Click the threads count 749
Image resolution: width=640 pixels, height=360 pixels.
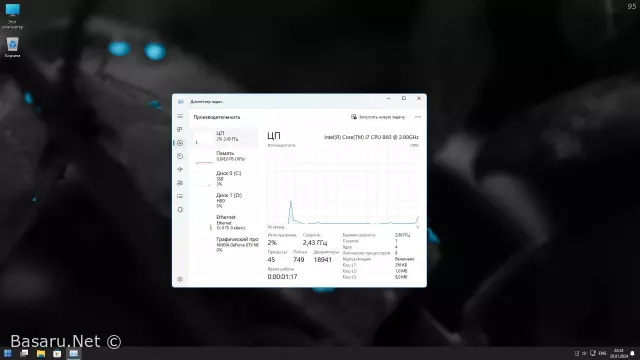tap(298, 260)
